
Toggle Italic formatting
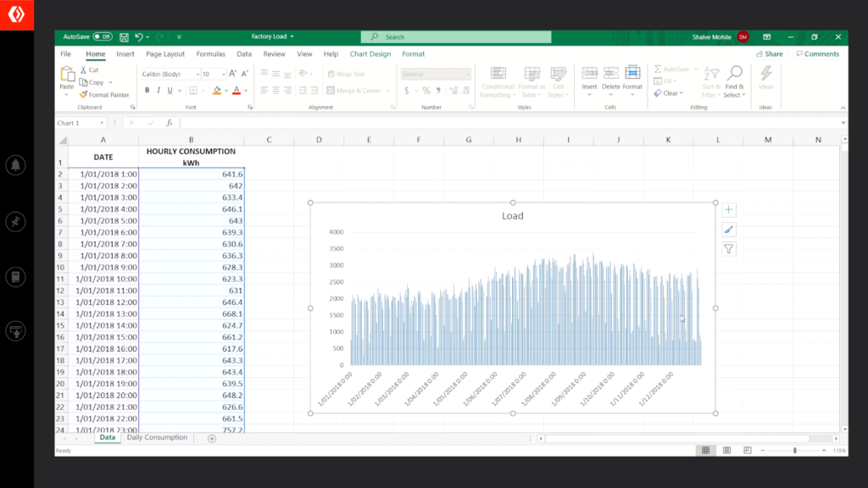coord(158,91)
